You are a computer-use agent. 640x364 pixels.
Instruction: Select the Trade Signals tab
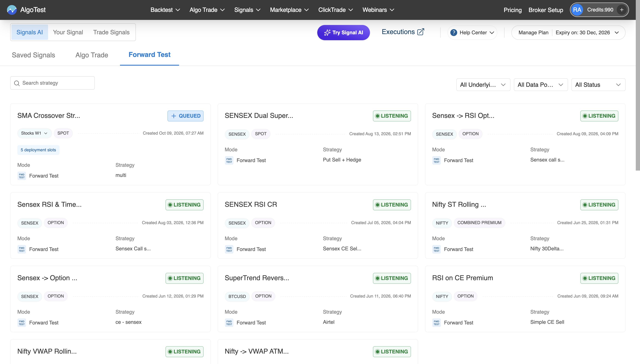click(x=111, y=32)
